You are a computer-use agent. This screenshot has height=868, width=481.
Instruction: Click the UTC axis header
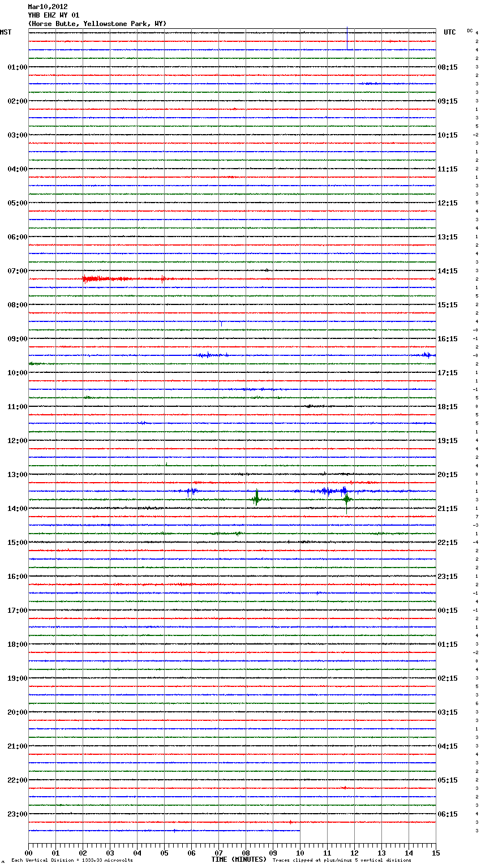point(450,32)
